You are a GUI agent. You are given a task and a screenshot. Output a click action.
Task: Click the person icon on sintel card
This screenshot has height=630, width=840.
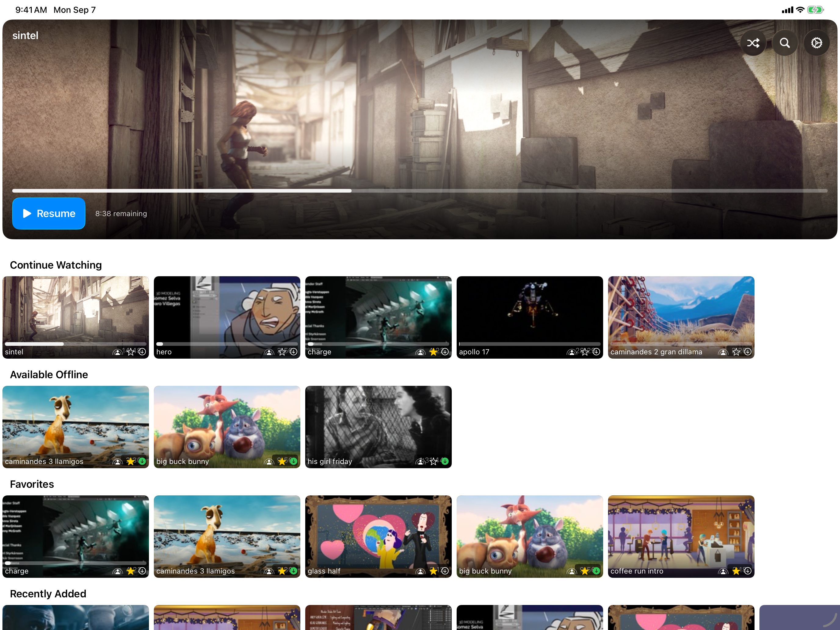coord(118,353)
